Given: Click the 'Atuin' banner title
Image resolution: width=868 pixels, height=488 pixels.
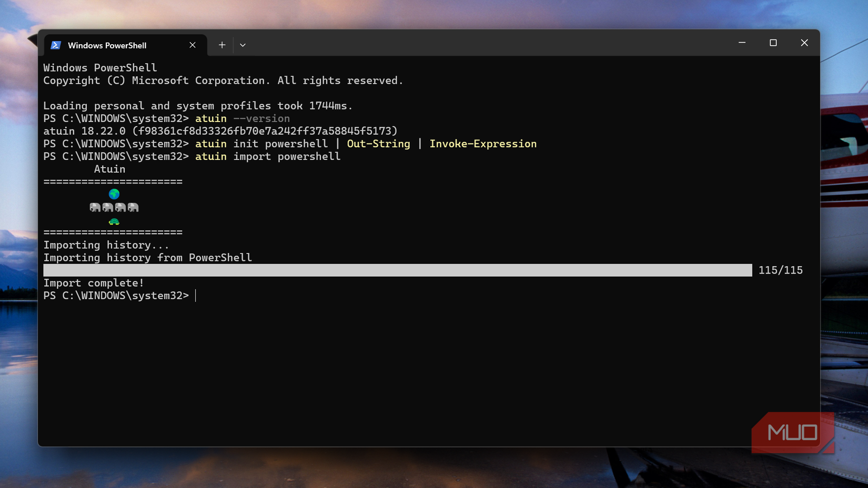Looking at the screenshot, I should [x=109, y=169].
